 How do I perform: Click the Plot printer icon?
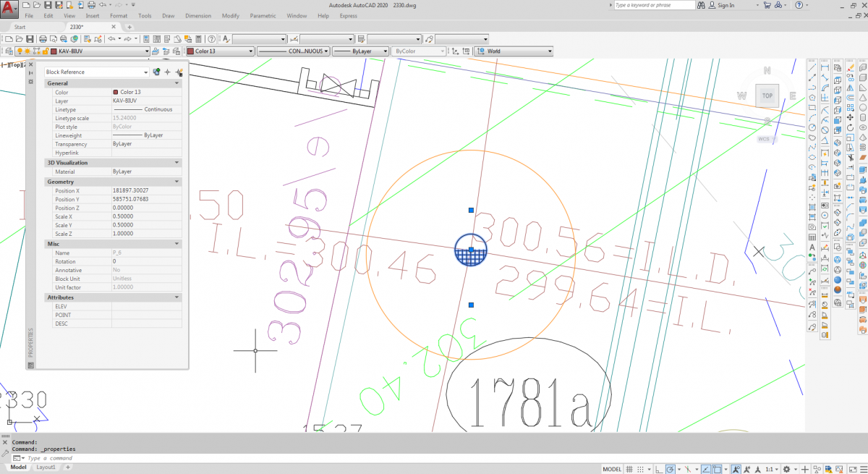tap(43, 38)
